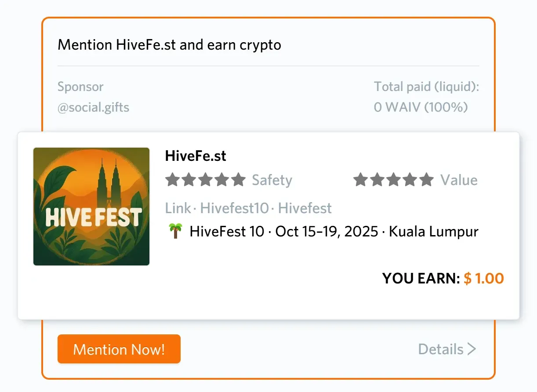Viewport: 537px width, 392px height.
Task: Pick the fourth Value rating star
Action: (410, 180)
